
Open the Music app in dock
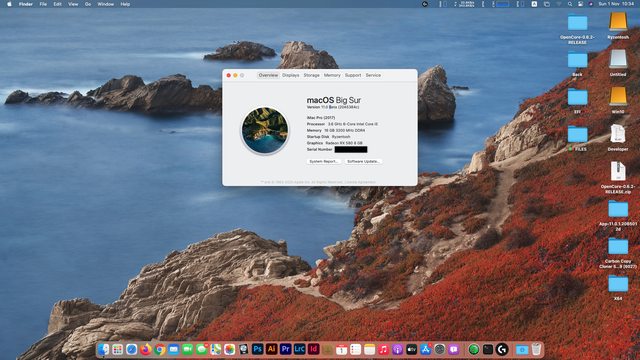click(x=383, y=349)
